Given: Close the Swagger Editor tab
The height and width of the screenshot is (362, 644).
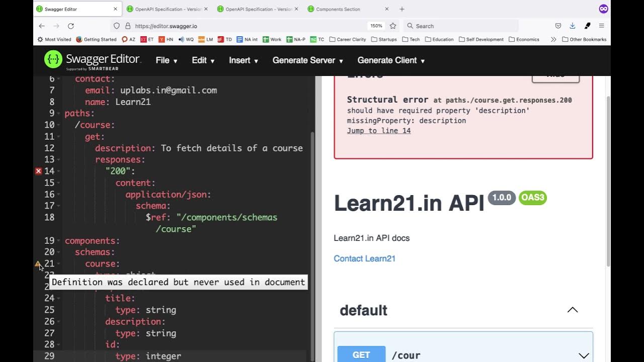Looking at the screenshot, I should (115, 9).
